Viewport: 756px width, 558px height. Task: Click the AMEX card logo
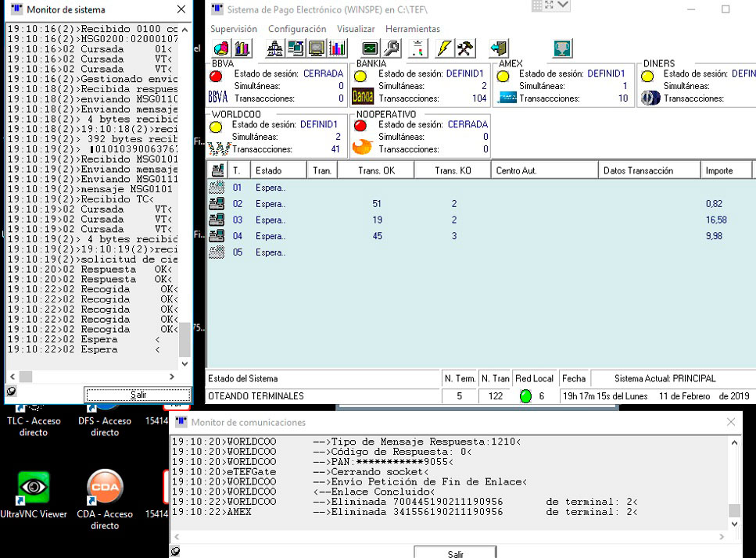(507, 98)
